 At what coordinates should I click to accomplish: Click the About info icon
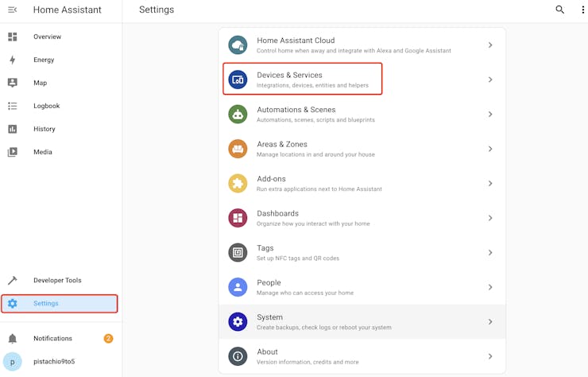(238, 356)
